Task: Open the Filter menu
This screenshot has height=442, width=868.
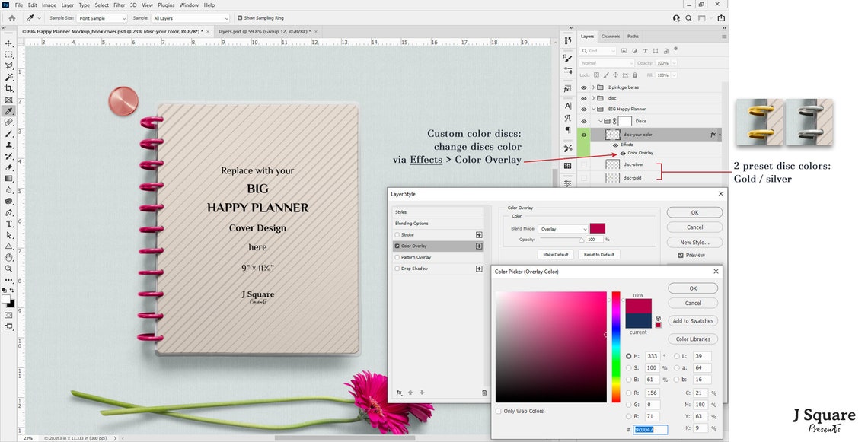Action: pos(119,5)
